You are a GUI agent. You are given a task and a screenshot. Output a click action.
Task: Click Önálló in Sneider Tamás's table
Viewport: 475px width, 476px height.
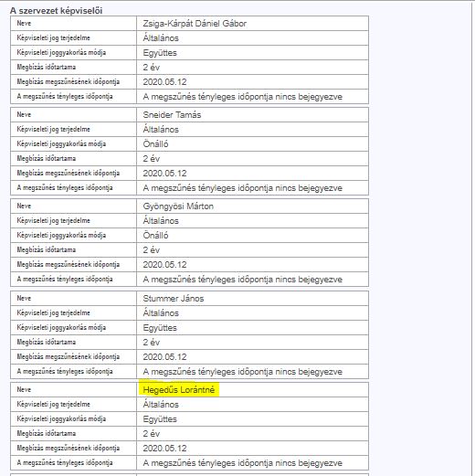pyautogui.click(x=155, y=144)
